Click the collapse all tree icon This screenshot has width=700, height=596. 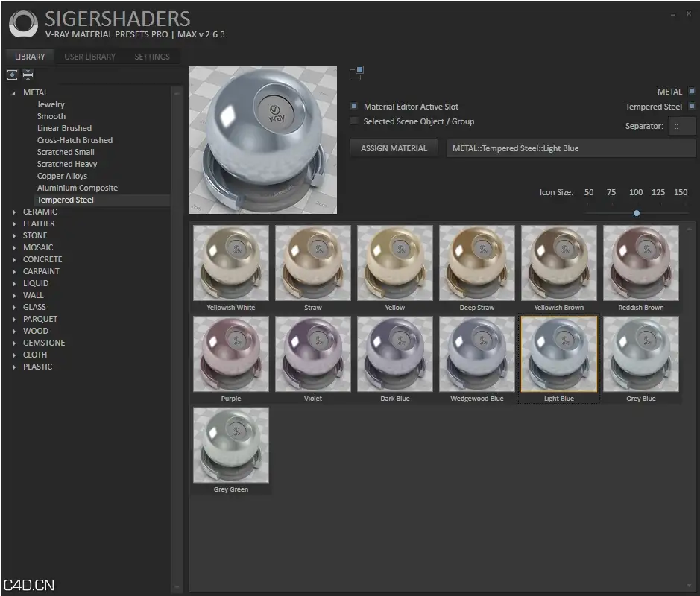[x=28, y=74]
